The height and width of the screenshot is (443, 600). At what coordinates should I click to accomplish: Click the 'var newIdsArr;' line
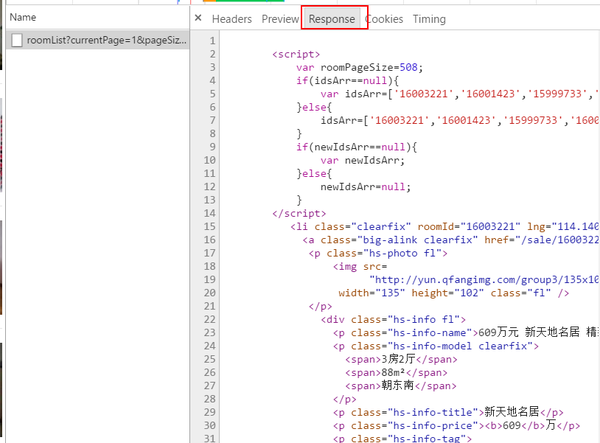[x=362, y=160]
